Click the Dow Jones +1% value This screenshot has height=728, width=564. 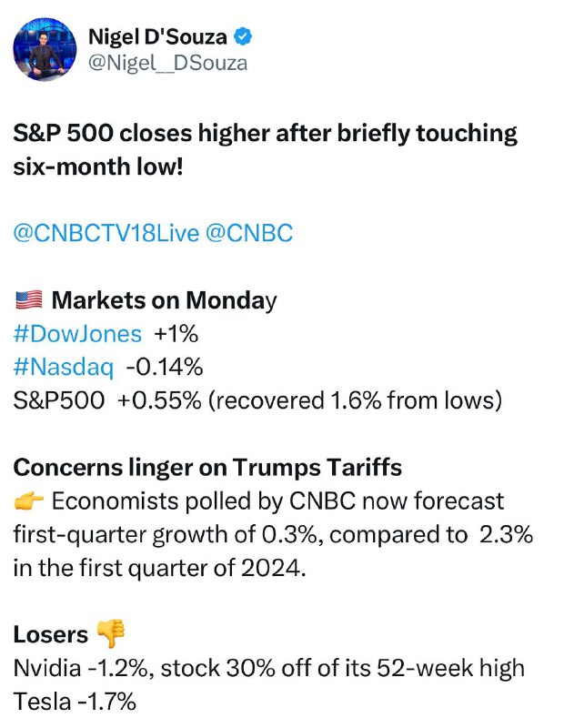point(176,334)
